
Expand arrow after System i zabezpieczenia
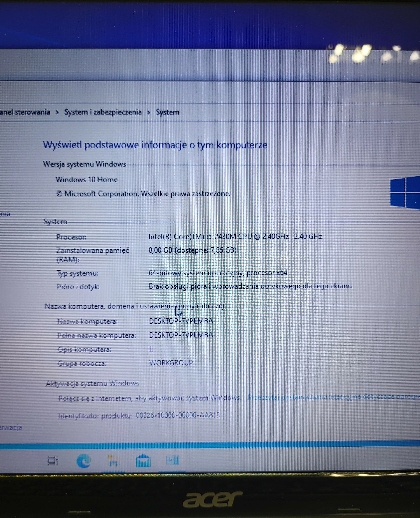coord(149,112)
